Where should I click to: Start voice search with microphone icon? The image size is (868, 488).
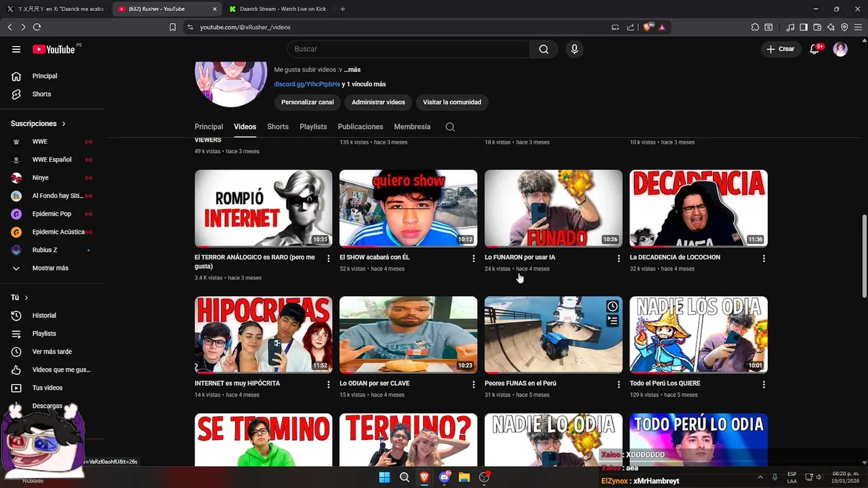point(575,49)
